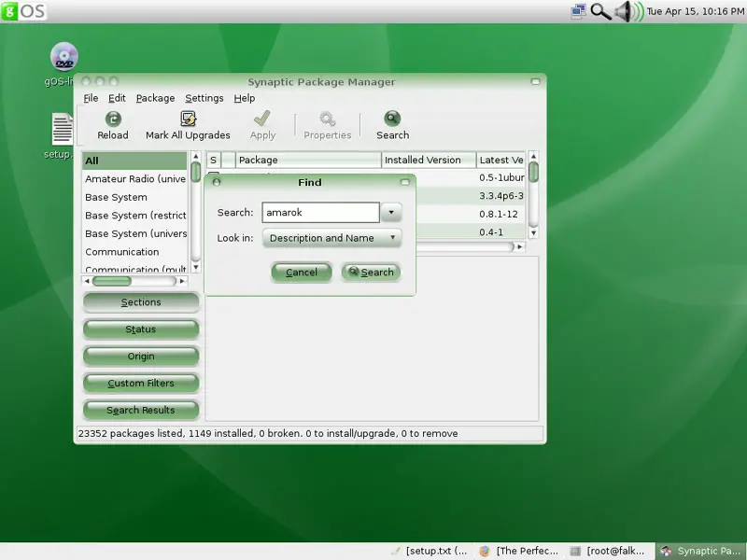Click the status bar packages listed text
Screen dimensions: 747x560
click(268, 434)
